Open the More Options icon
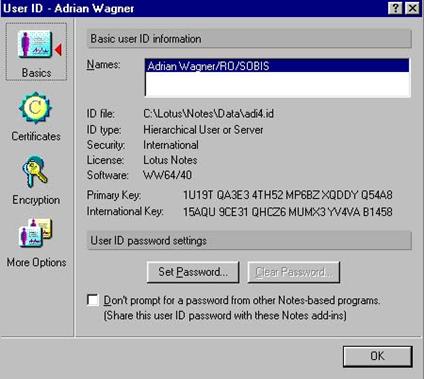This screenshot has height=379, width=424. [35, 233]
